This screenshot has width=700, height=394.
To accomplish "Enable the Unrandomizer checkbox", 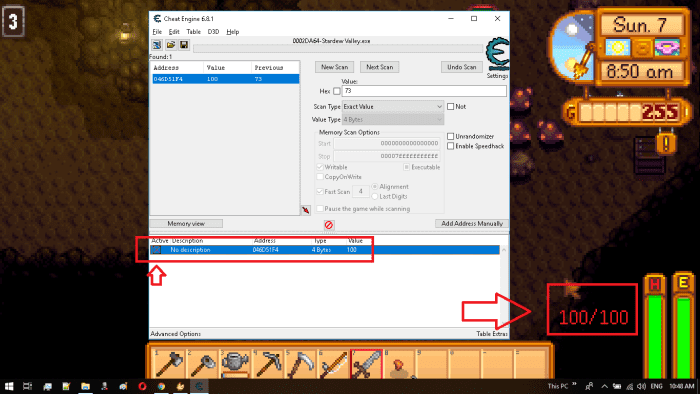I will tap(450, 136).
